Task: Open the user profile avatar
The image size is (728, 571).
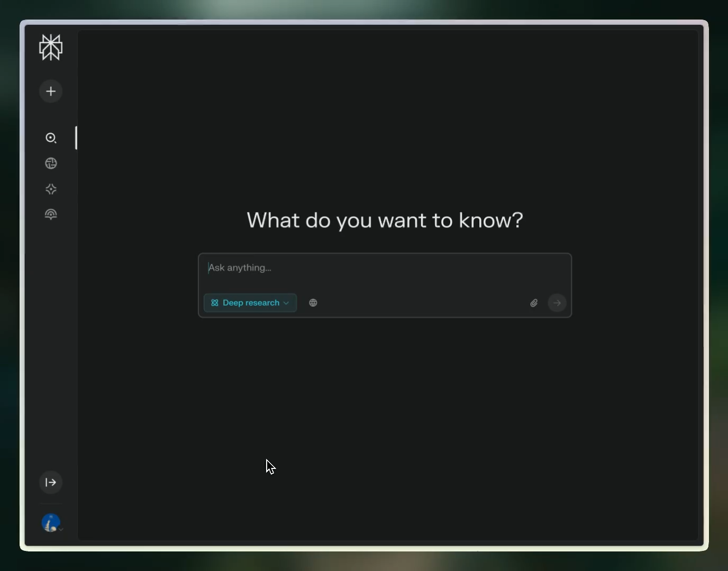Action: pyautogui.click(x=50, y=523)
